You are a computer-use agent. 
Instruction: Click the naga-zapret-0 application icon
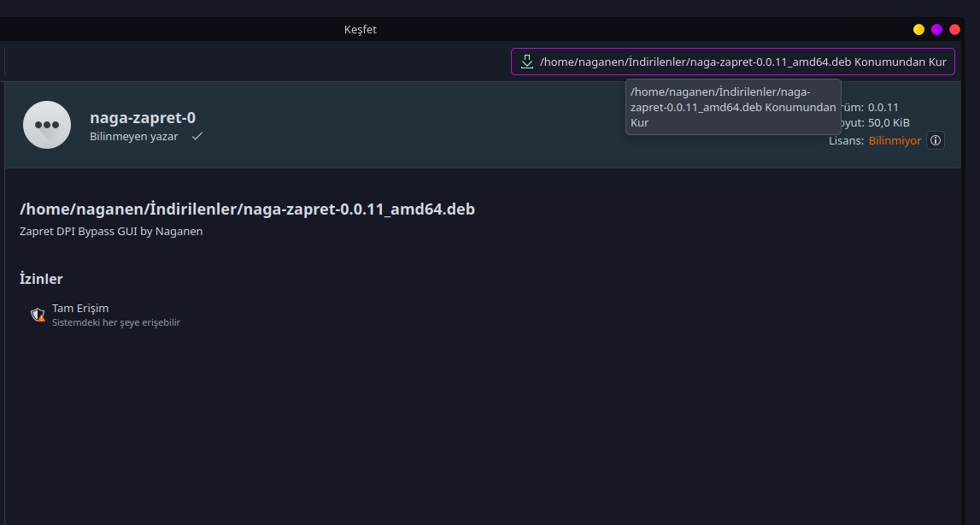point(47,125)
